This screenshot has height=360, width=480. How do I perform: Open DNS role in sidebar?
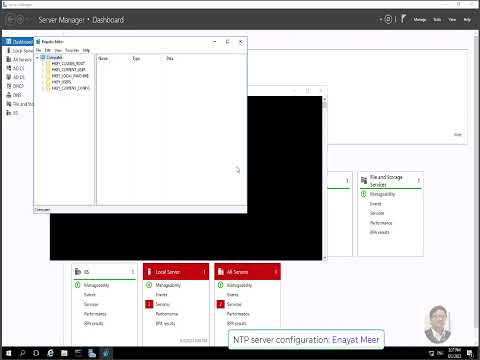pos(15,95)
